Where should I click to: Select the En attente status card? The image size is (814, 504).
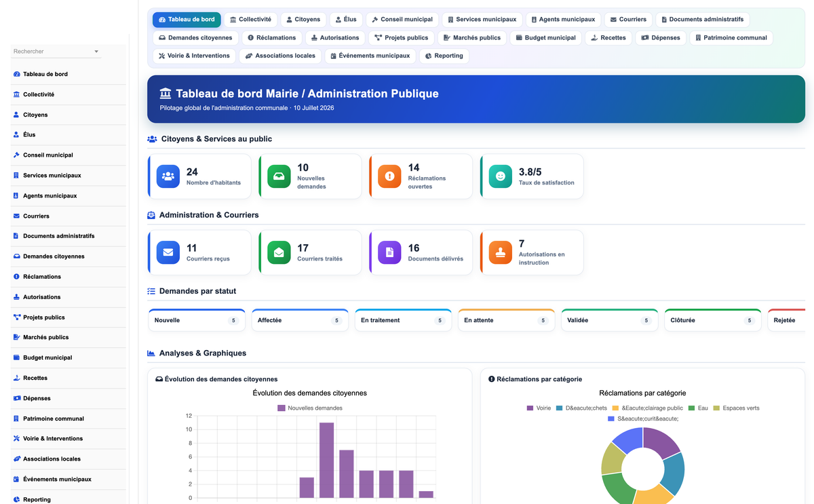506,320
